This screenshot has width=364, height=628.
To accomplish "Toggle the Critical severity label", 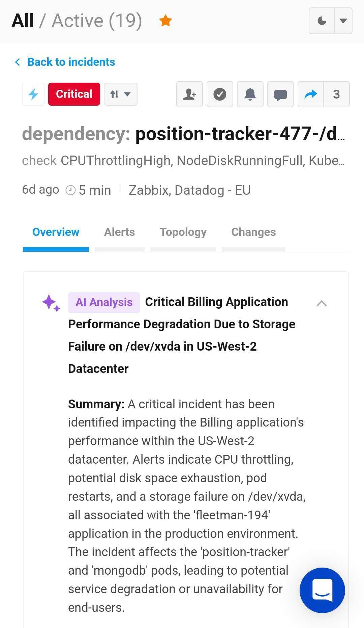I will 74,94.
